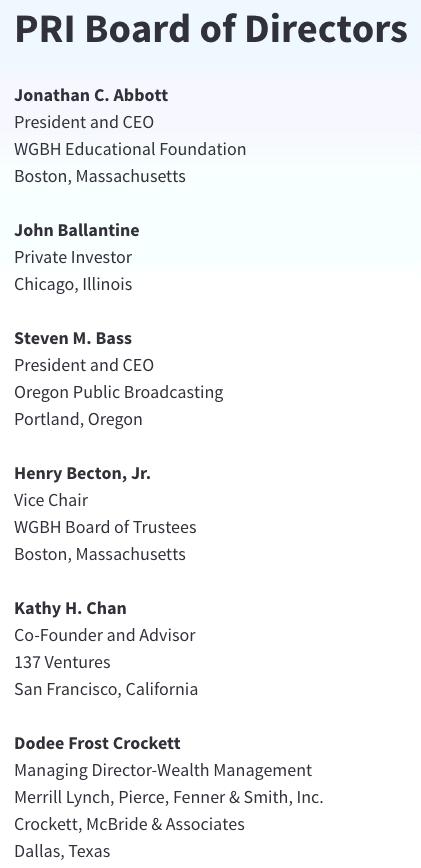Select the name Kathy H. Chan
Viewport: 421px width, 868px height.
point(70,608)
